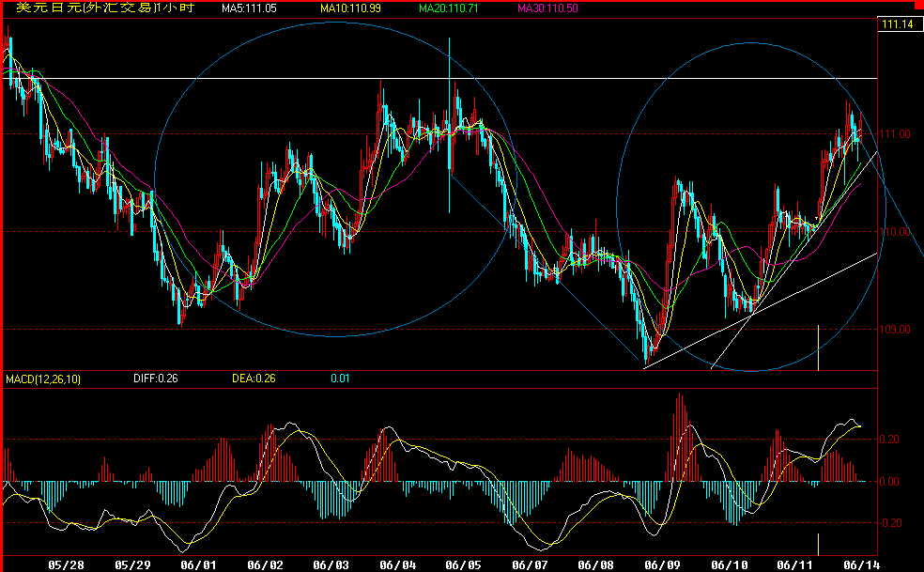
Task: Select the MA5:111.05 moving average label
Action: coord(249,8)
